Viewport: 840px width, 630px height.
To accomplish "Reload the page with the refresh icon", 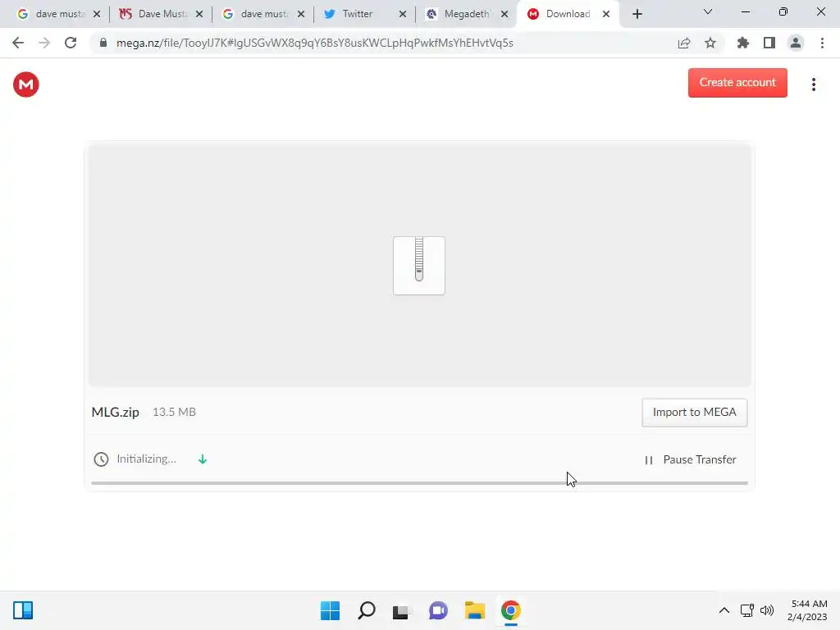I will point(71,43).
